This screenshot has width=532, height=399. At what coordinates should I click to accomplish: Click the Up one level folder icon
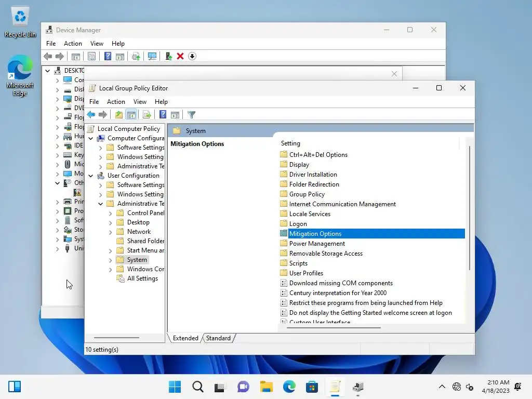pos(118,115)
